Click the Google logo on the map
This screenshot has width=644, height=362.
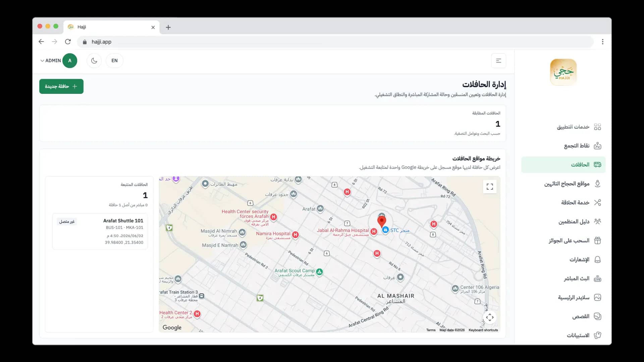172,327
